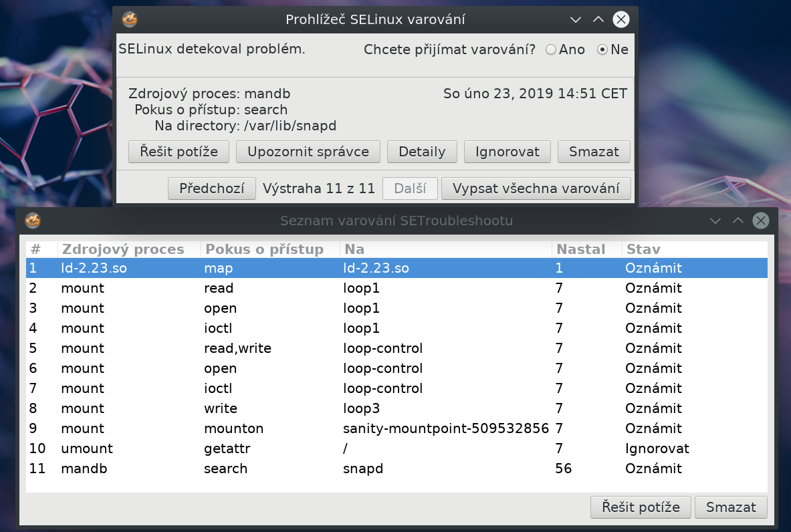Select row 5 mount read,write loop-control
This screenshot has height=532, width=791.
[x=397, y=348]
